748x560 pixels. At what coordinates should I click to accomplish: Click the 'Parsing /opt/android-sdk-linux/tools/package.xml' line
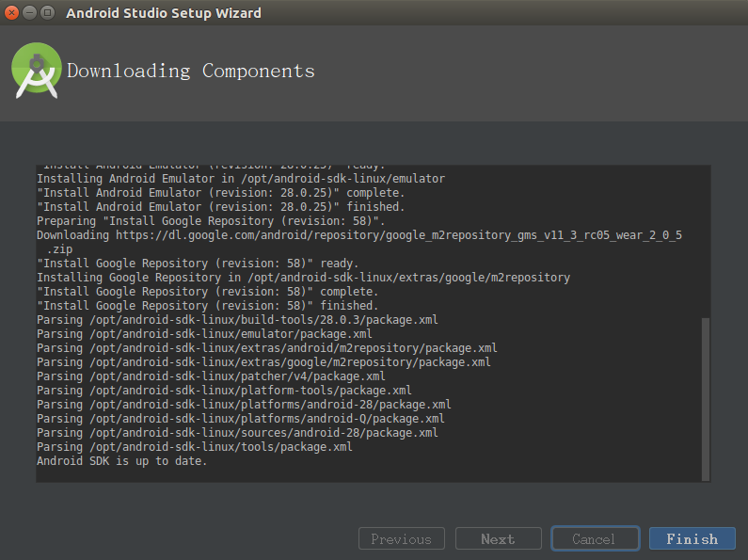pyautogui.click(x=195, y=447)
